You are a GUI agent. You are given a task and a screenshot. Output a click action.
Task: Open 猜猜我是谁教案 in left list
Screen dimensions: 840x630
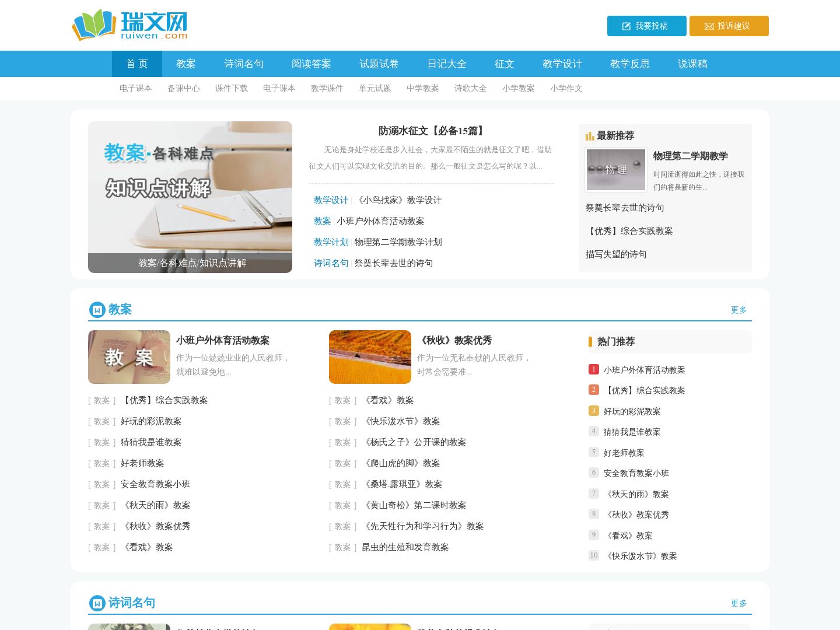click(151, 442)
